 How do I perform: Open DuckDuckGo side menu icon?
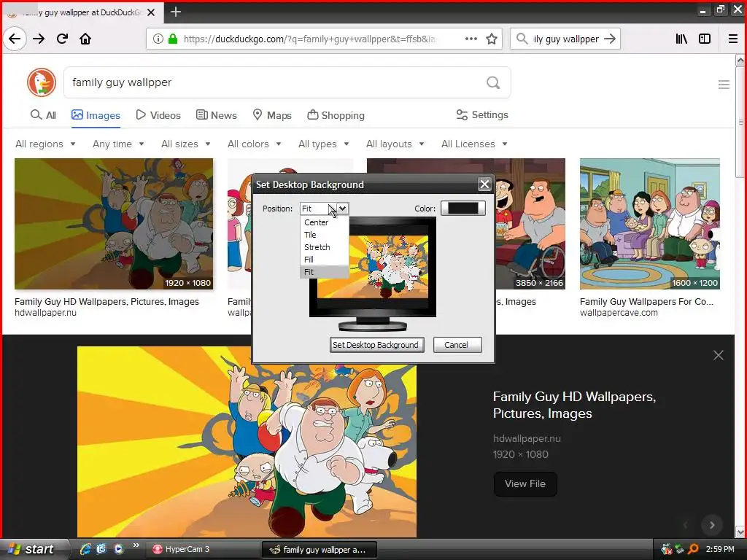click(724, 85)
